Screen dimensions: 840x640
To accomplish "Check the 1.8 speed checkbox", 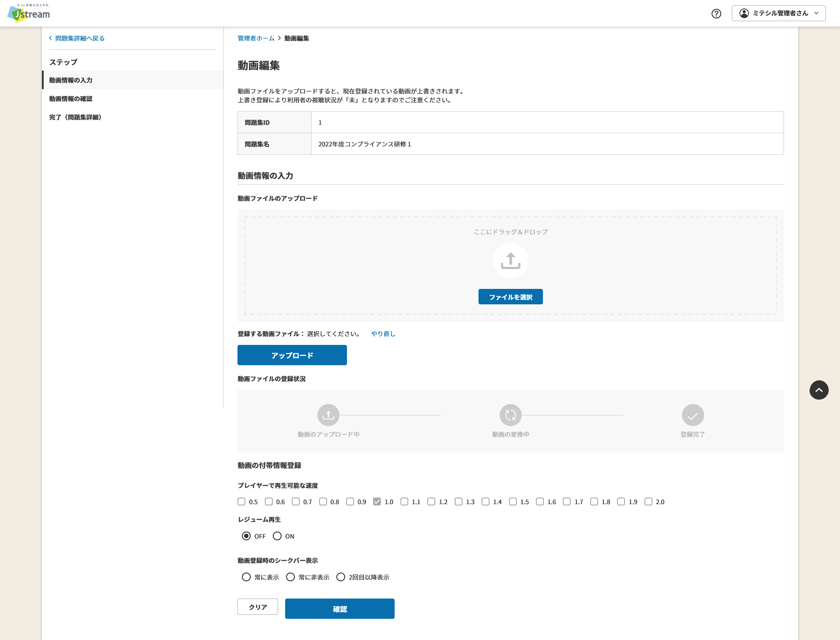I will tap(594, 502).
